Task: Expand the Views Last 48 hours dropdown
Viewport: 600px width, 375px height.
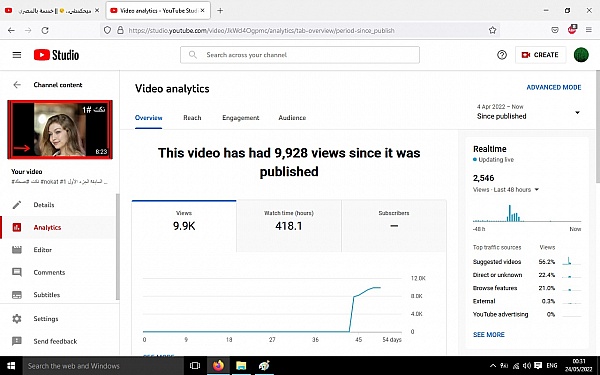Action: point(506,190)
